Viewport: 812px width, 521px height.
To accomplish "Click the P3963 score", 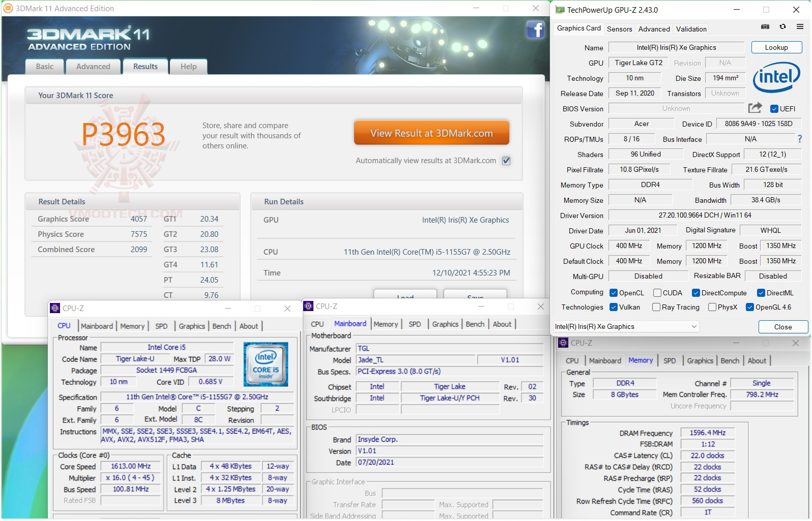I will coord(124,134).
